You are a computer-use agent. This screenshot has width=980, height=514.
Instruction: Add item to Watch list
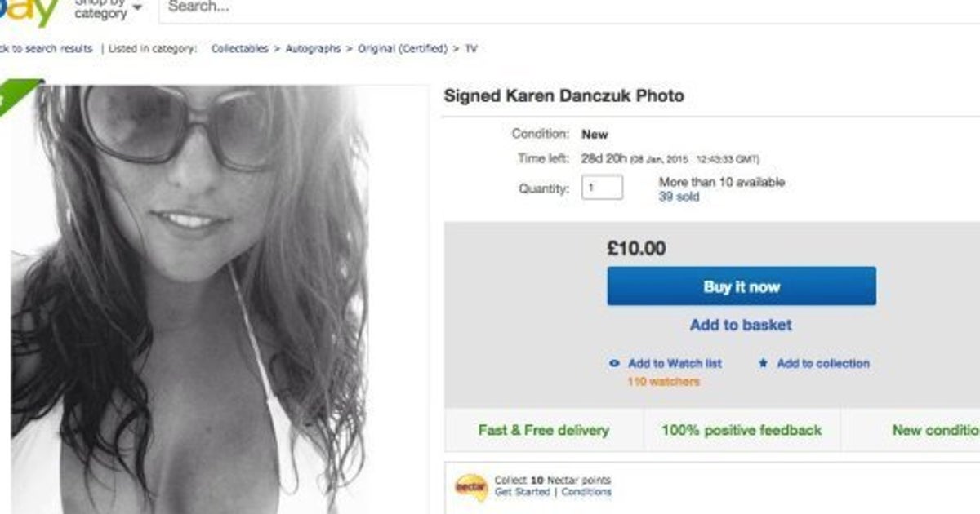coord(675,364)
